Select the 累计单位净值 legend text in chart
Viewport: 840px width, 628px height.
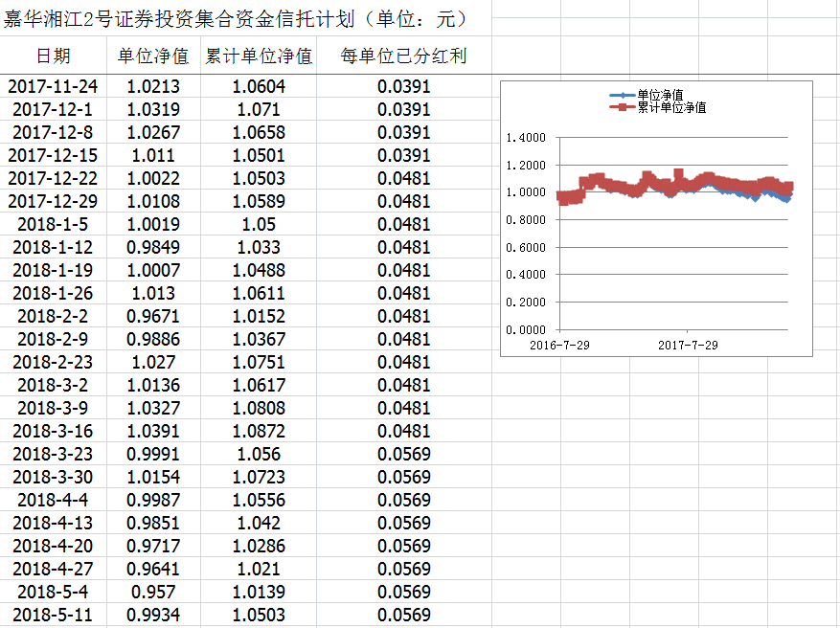[x=671, y=108]
